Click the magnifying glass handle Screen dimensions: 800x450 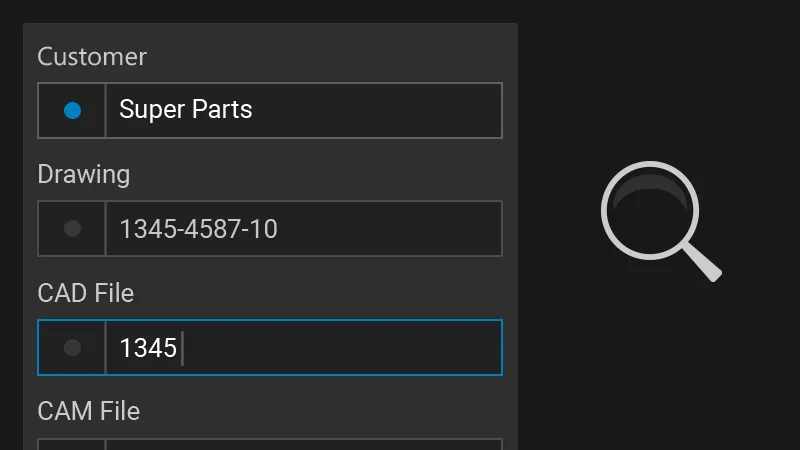(703, 263)
